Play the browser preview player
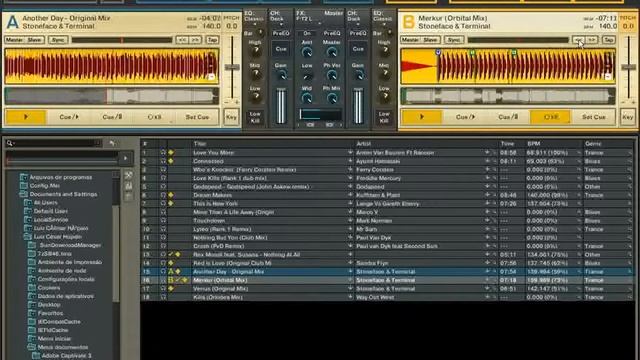 click(x=125, y=158)
